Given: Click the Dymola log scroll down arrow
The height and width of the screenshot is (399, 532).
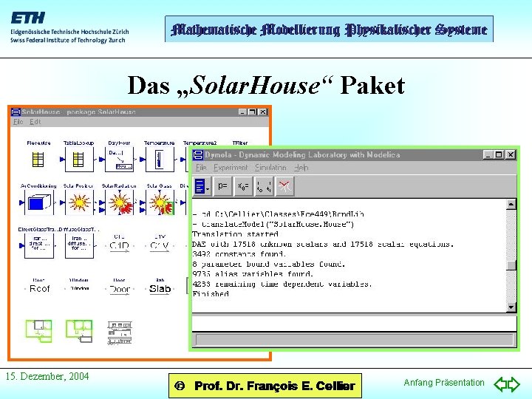Looking at the screenshot, I should tap(511, 307).
